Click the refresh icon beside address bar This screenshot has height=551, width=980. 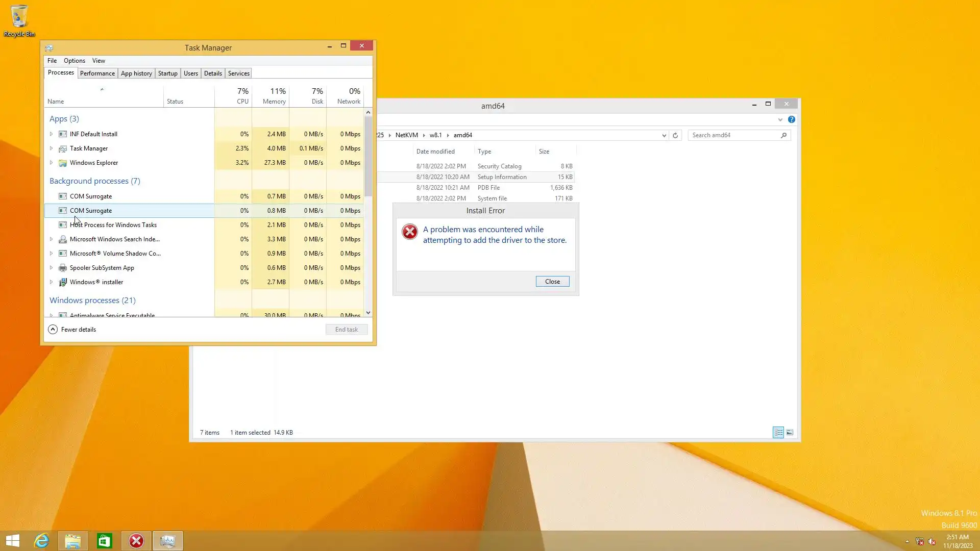click(x=675, y=135)
